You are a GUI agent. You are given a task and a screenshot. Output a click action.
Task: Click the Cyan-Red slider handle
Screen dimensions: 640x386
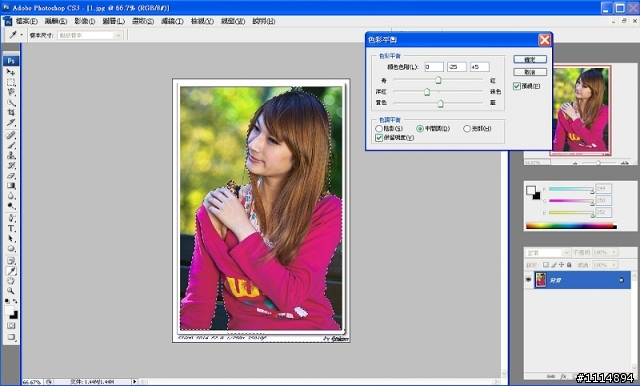(x=438, y=80)
